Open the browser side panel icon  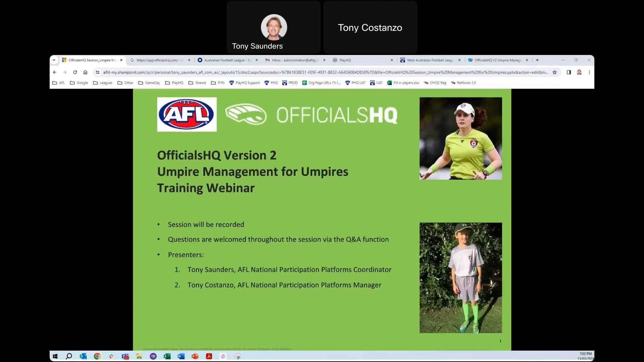[x=569, y=72]
